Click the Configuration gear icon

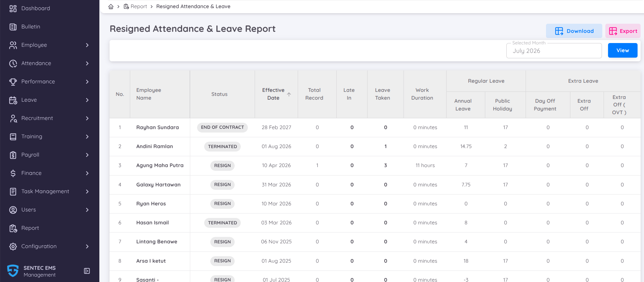(13, 246)
